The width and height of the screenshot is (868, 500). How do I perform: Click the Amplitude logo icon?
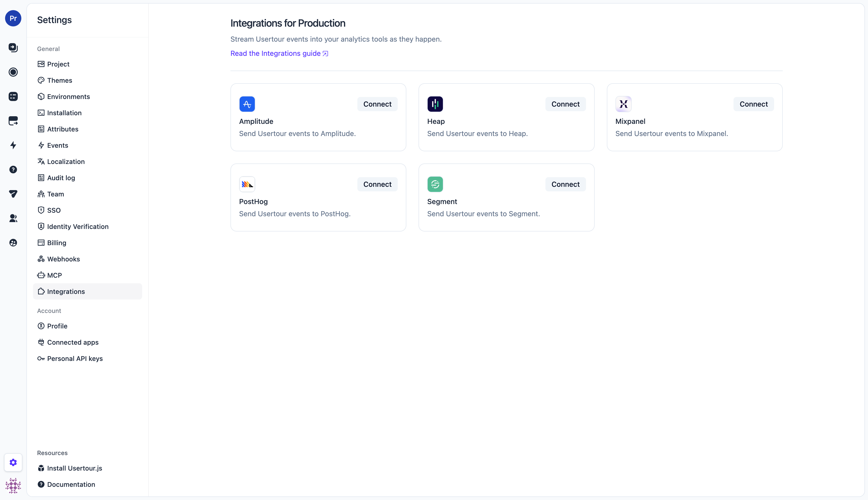click(247, 104)
